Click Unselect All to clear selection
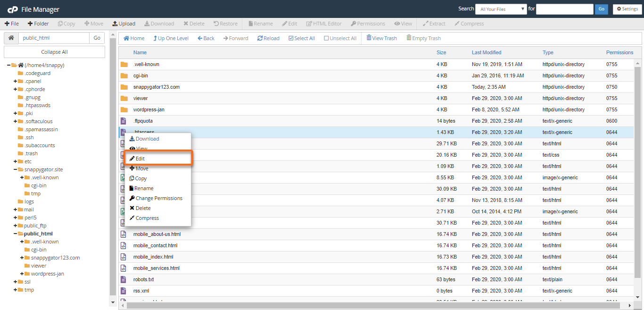The image size is (644, 310). pos(339,38)
